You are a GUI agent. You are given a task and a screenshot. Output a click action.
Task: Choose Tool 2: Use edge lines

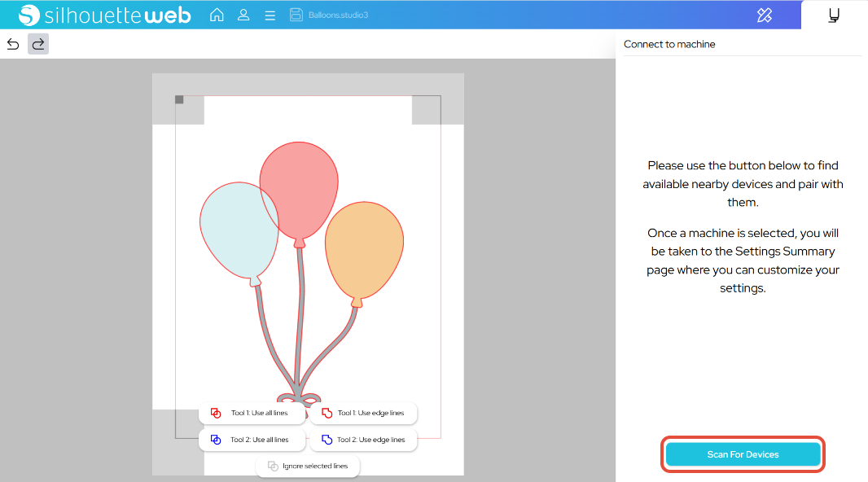point(363,440)
